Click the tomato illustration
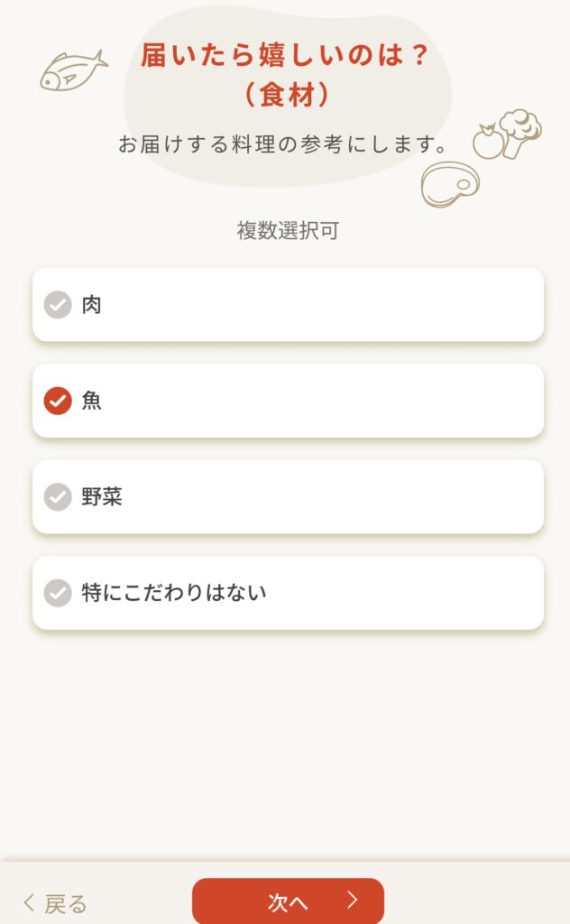 tap(488, 142)
